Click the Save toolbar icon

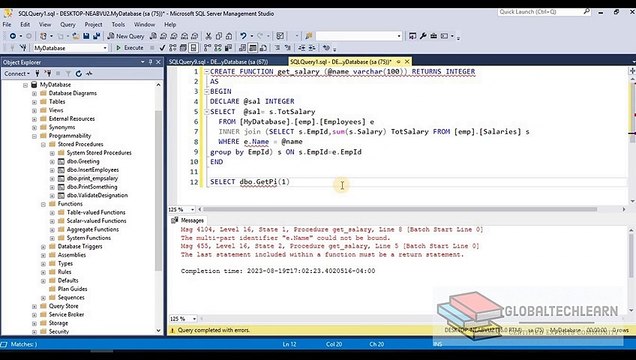(86, 36)
